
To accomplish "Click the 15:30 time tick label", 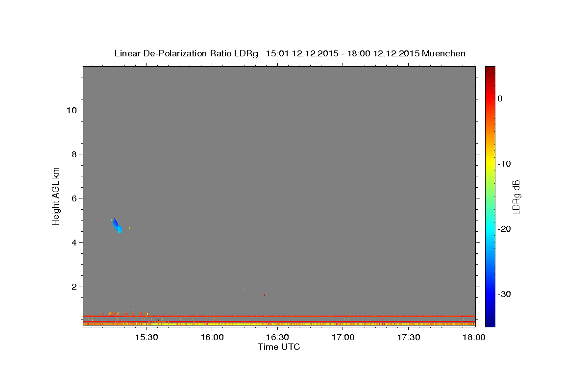I will pos(147,338).
